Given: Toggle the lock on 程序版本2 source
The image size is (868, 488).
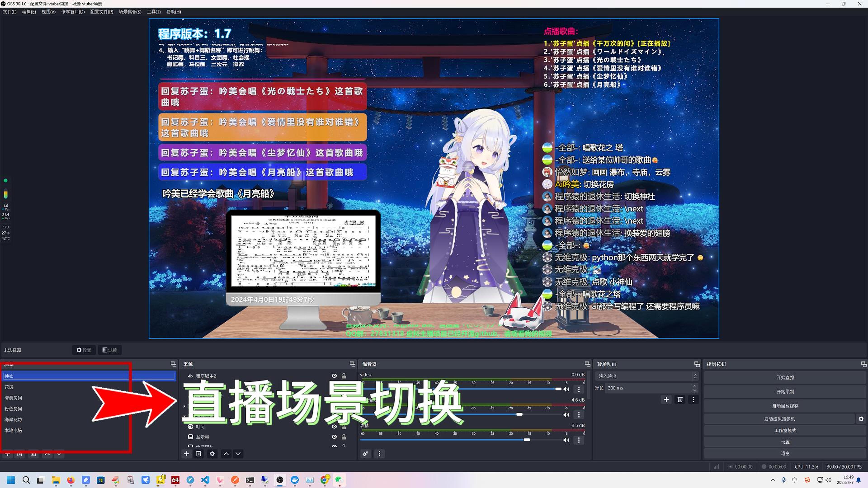Looking at the screenshot, I should 344,376.
